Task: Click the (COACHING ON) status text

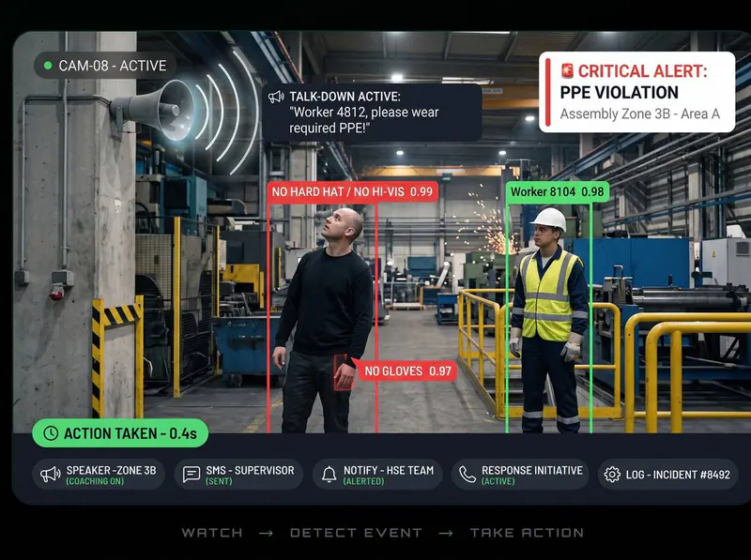Action: pos(95,481)
